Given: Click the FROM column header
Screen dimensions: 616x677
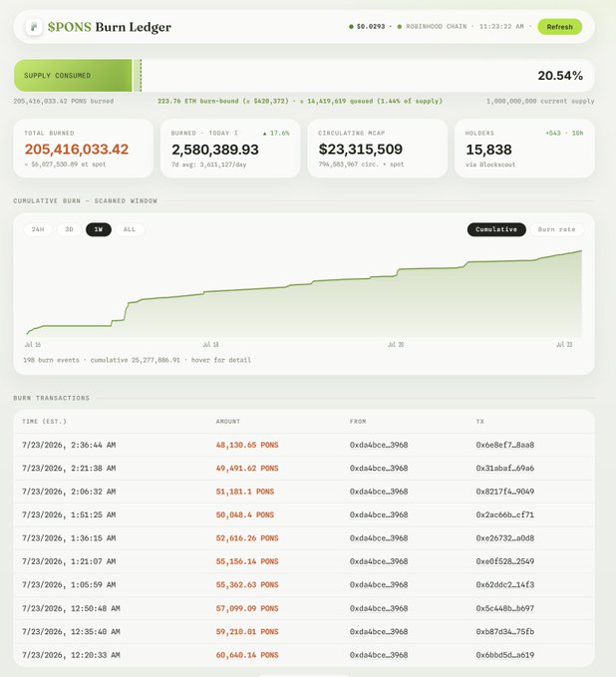Looking at the screenshot, I should 358,422.
